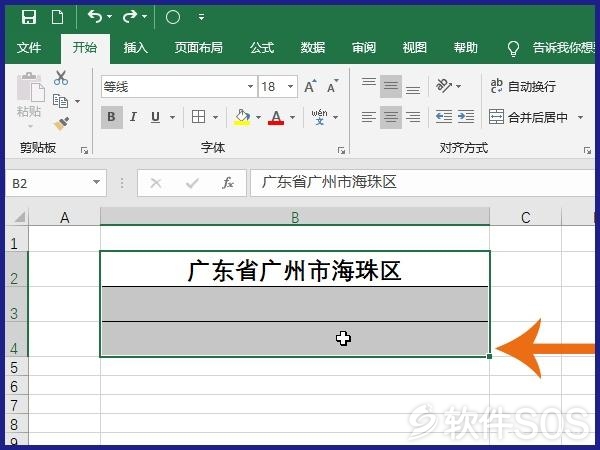This screenshot has height=450, width=600.
Task: Apply the cell borders button
Action: pyautogui.click(x=198, y=117)
